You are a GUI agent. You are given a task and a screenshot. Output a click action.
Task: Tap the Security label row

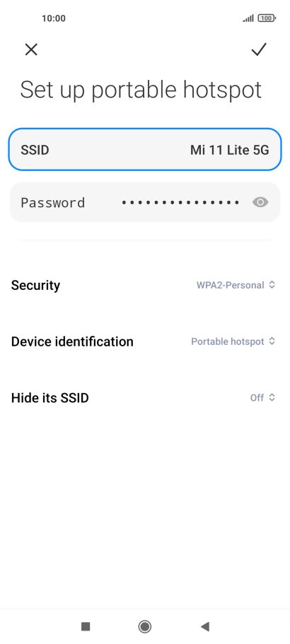pyautogui.click(x=145, y=285)
